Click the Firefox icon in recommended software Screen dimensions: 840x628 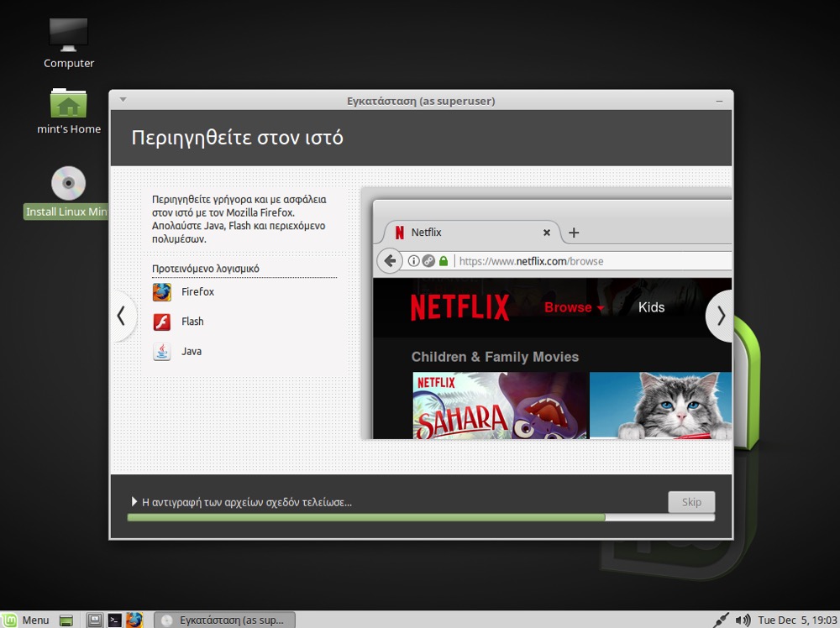[162, 292]
